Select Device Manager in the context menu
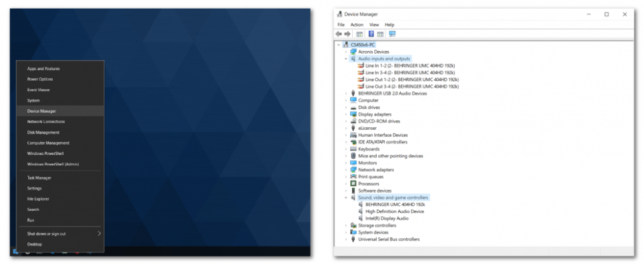644x265 pixels. 42,111
